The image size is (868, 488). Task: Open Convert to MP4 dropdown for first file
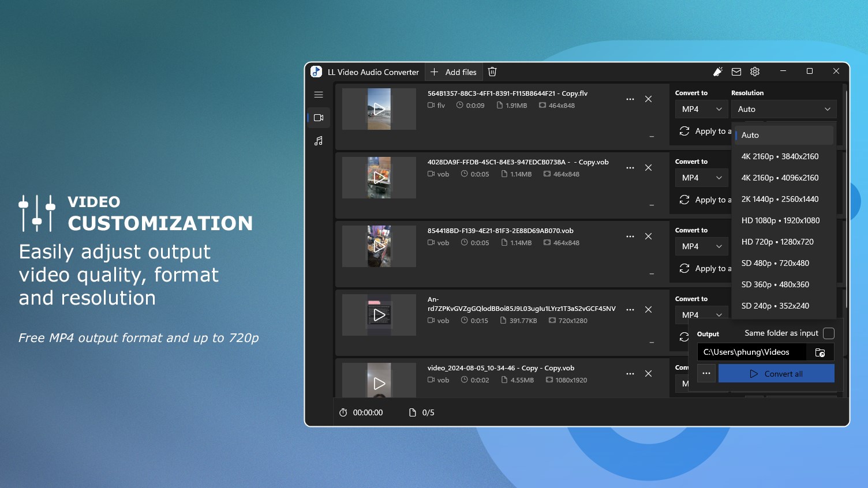[x=701, y=109]
